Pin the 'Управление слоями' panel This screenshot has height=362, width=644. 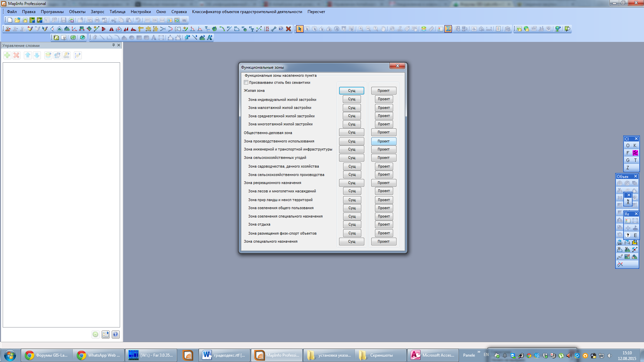113,45
